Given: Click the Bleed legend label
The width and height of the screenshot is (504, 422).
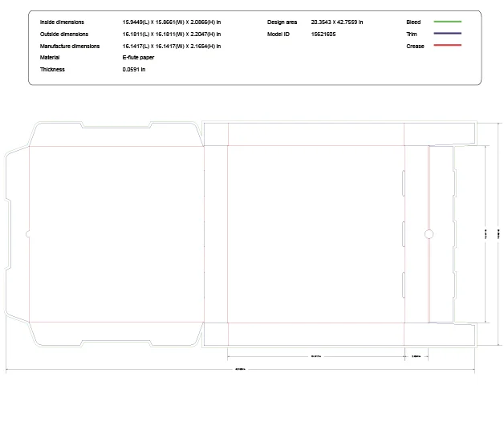Looking at the screenshot, I should coord(413,22).
